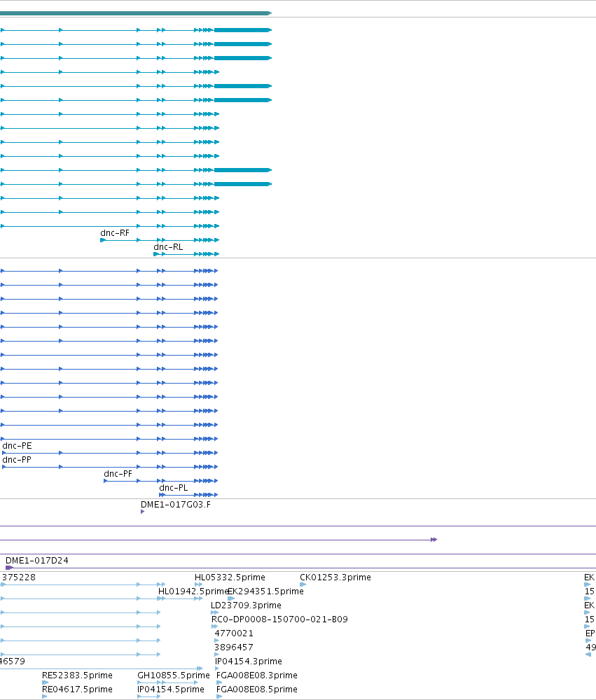This screenshot has width=596, height=700.
Task: Click the teal gene span bar at top
Action: click(x=136, y=13)
